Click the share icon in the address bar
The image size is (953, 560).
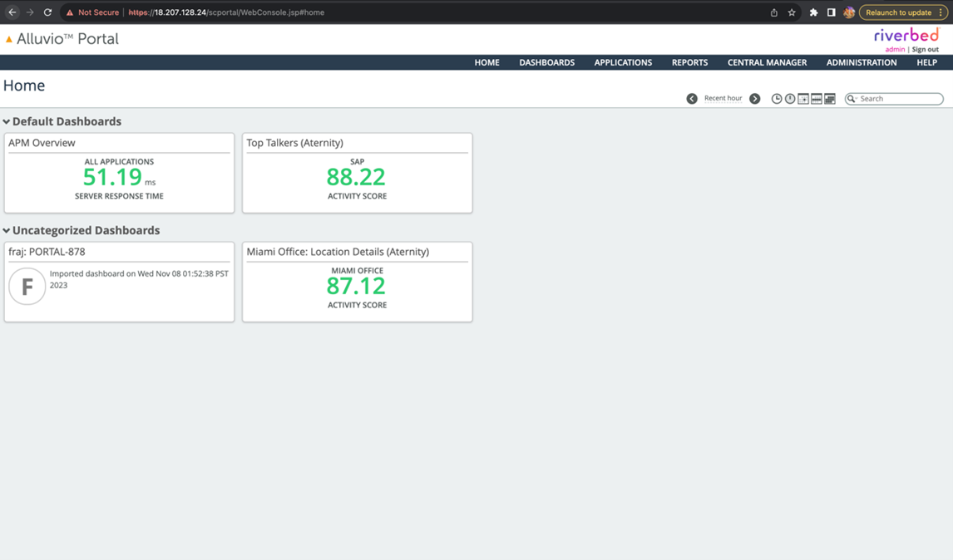click(773, 12)
